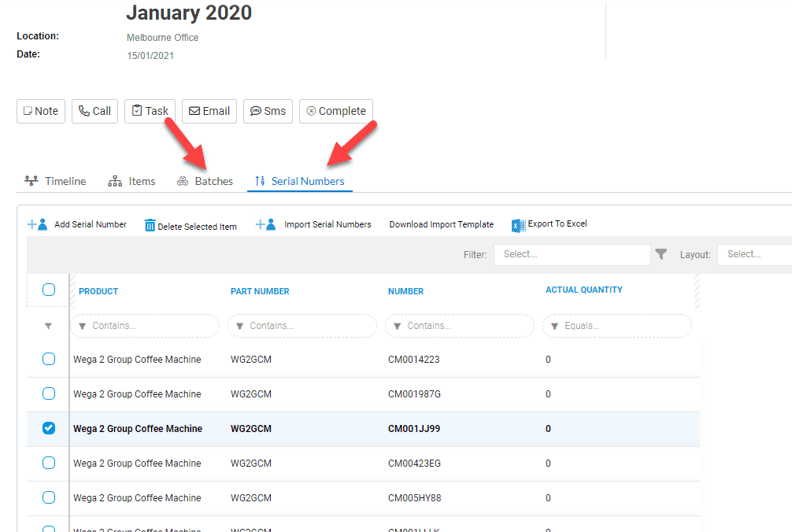Screen dimensions: 792x532
Task: Click the clipboard icon on Task button
Action: point(137,110)
